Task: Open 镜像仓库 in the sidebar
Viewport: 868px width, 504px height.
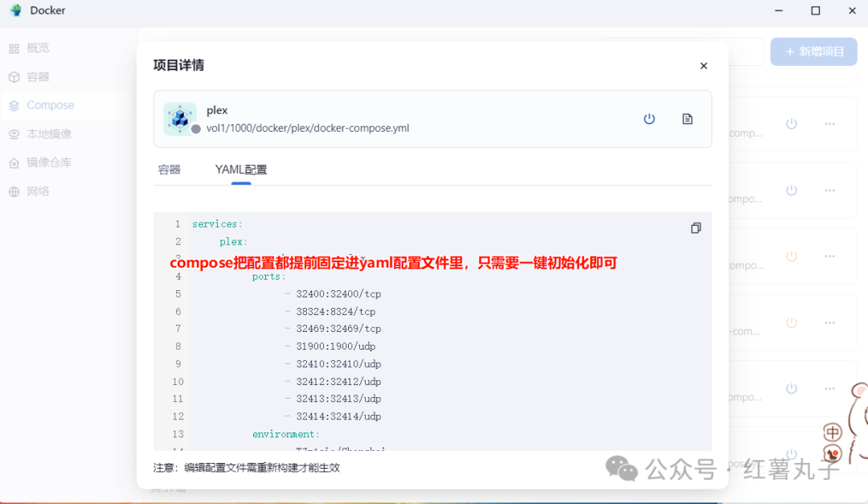Action: click(41, 163)
